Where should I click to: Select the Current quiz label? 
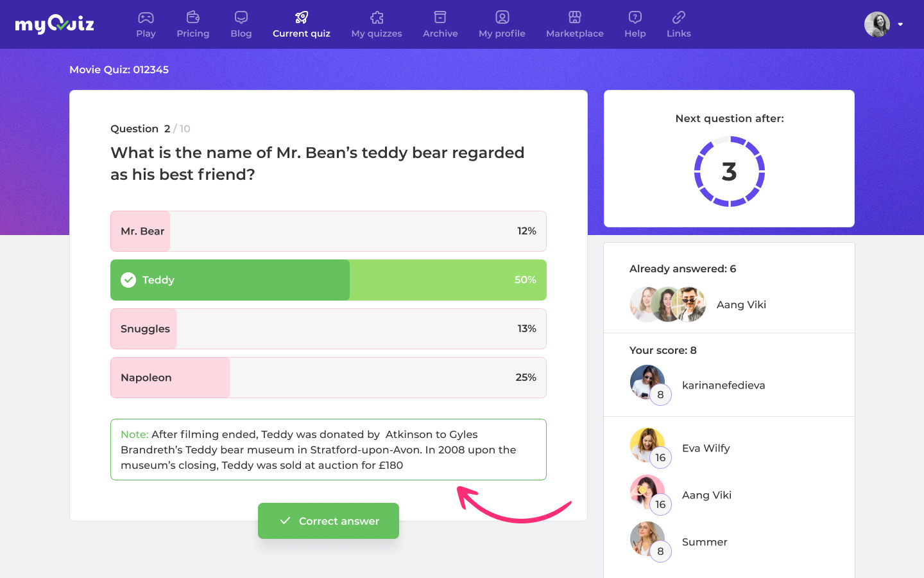pos(302,33)
